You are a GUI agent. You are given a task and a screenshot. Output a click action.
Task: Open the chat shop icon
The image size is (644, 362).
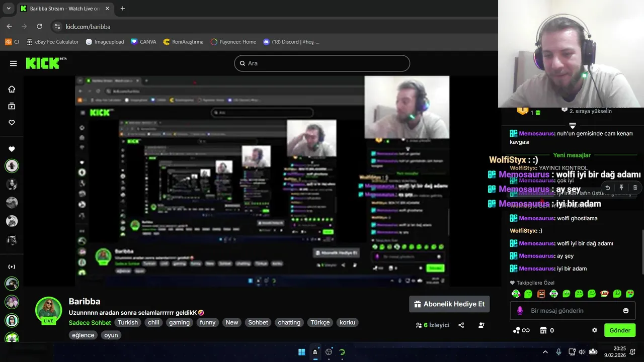click(x=543, y=330)
